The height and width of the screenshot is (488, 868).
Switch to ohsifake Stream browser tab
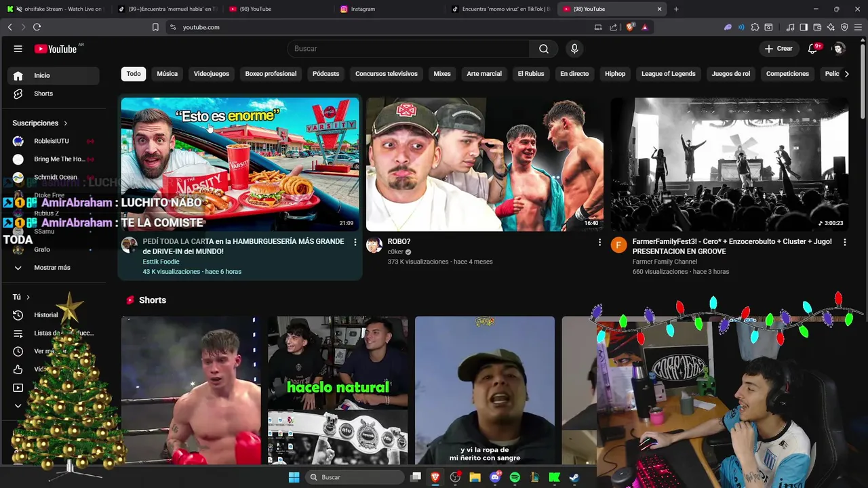tap(54, 9)
